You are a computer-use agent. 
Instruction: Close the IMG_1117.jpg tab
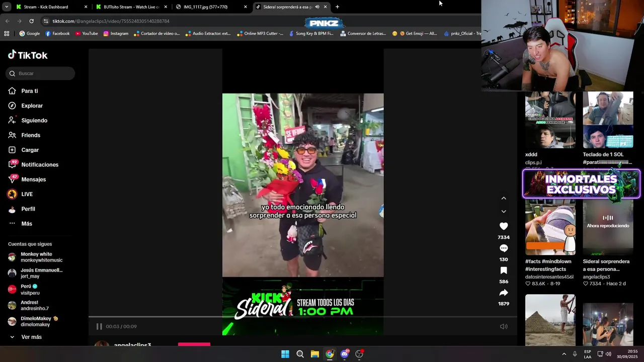pos(246,7)
